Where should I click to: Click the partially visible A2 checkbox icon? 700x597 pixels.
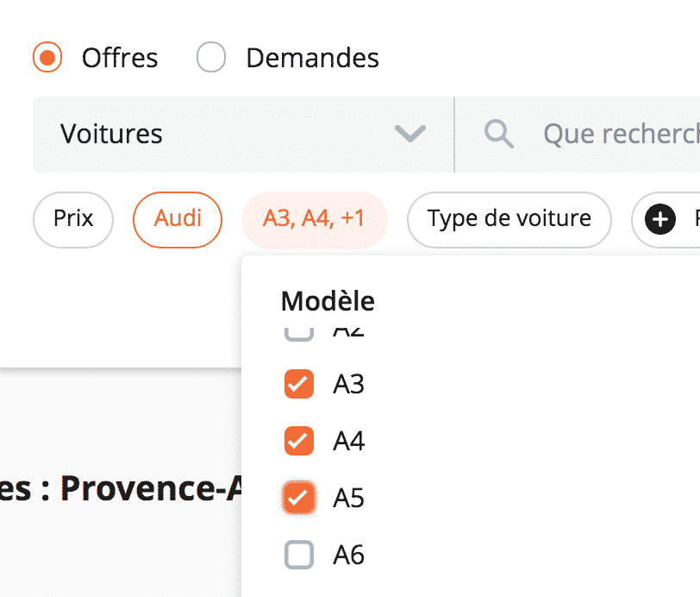(x=298, y=330)
